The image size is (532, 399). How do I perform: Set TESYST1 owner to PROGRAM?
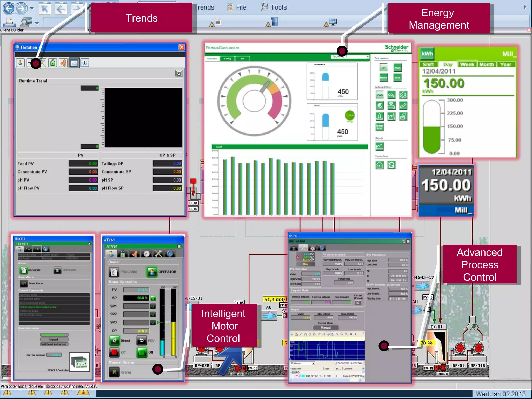point(23,270)
